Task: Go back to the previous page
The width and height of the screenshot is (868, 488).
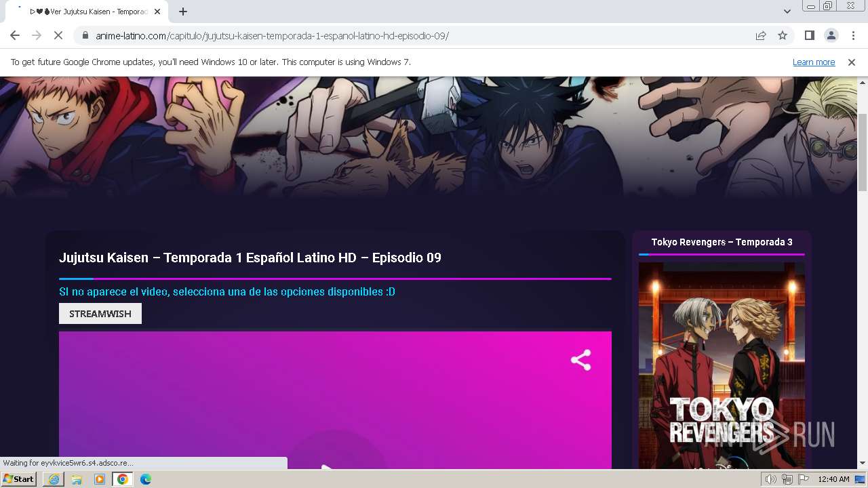Action: coord(15,36)
